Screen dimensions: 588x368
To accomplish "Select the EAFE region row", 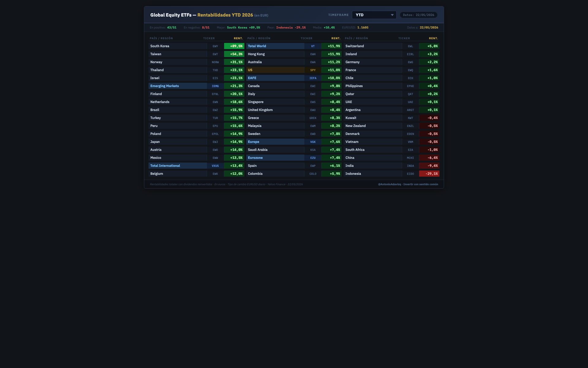I will point(275,78).
